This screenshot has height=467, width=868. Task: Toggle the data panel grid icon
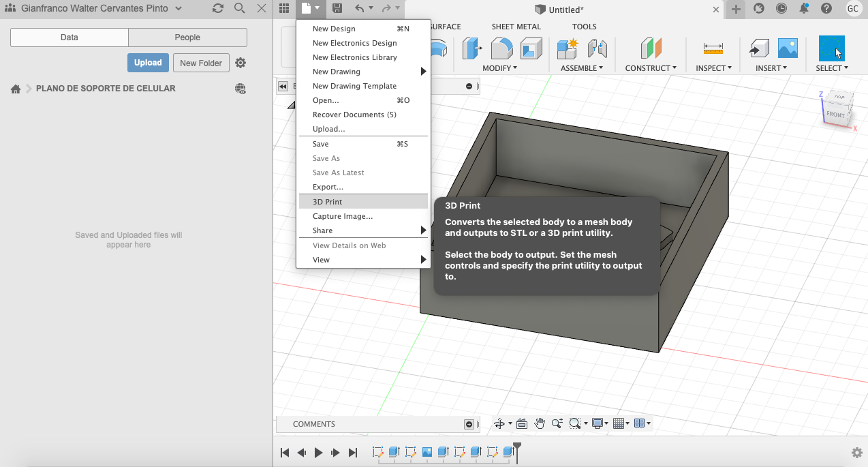point(284,9)
